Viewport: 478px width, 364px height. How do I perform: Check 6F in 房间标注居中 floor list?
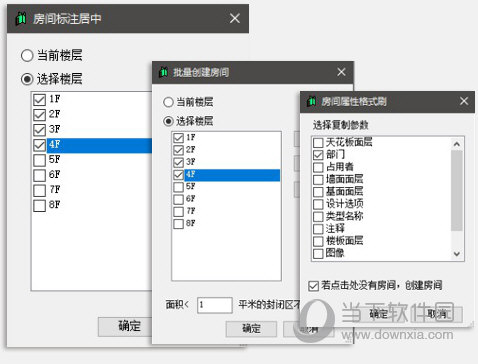(x=39, y=175)
